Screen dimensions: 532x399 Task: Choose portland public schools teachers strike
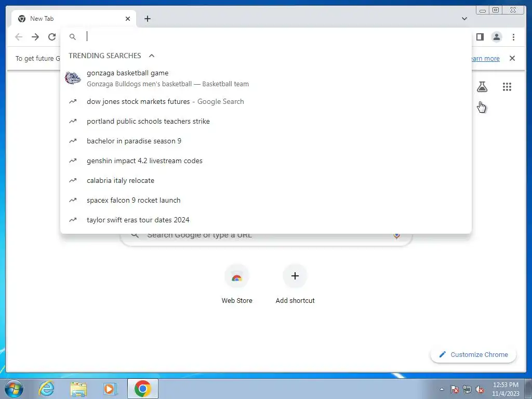click(x=265, y=121)
